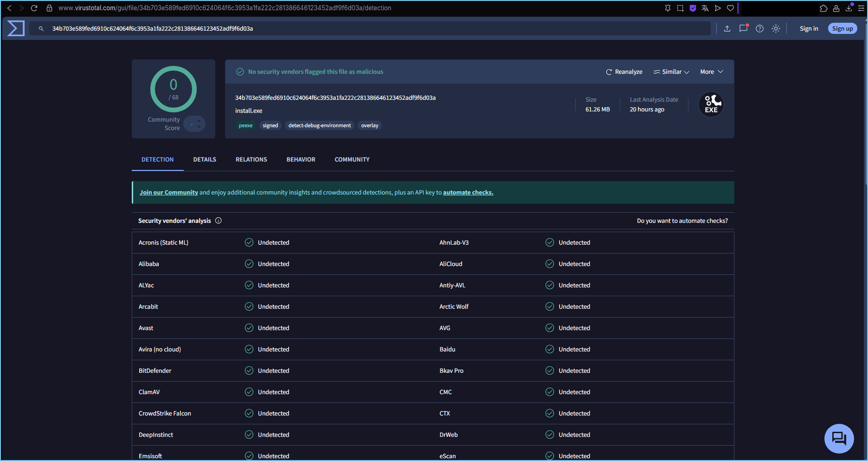Click the Arctic Wolf vendor name
The image size is (868, 461).
(454, 306)
